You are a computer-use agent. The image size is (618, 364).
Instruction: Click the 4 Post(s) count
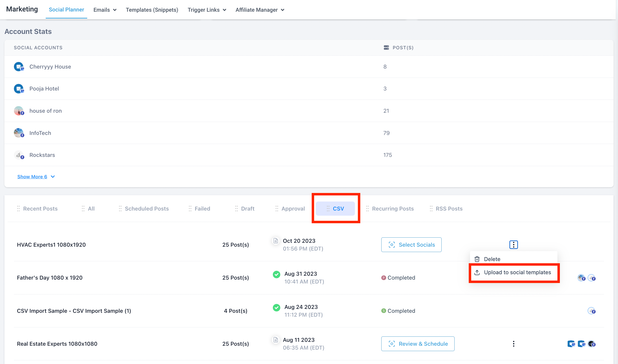(x=235, y=311)
